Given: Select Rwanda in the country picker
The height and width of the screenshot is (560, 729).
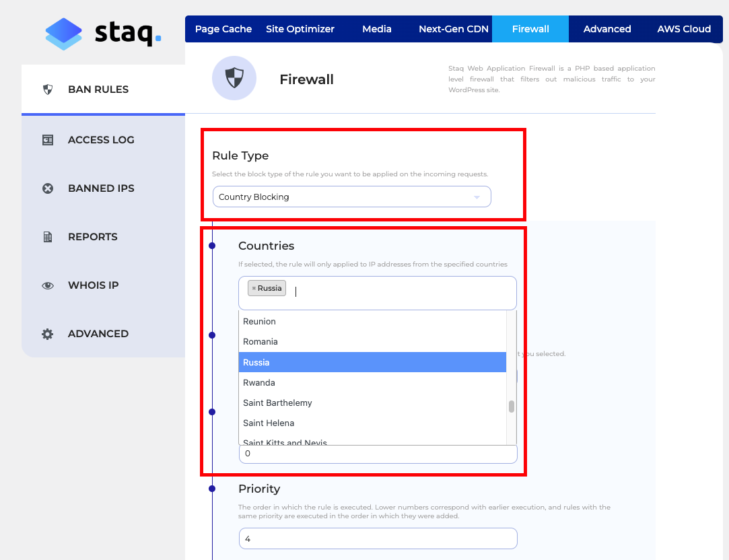Looking at the screenshot, I should pyautogui.click(x=259, y=382).
